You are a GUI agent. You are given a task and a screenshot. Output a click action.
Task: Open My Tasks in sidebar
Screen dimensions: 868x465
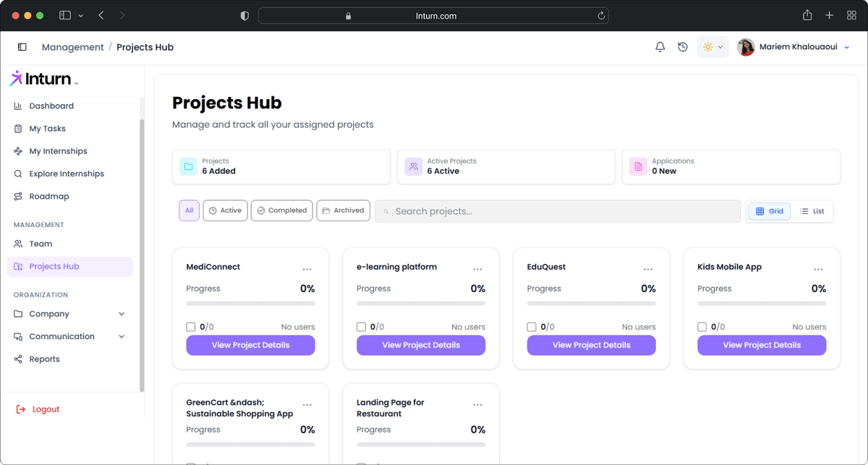tap(47, 129)
